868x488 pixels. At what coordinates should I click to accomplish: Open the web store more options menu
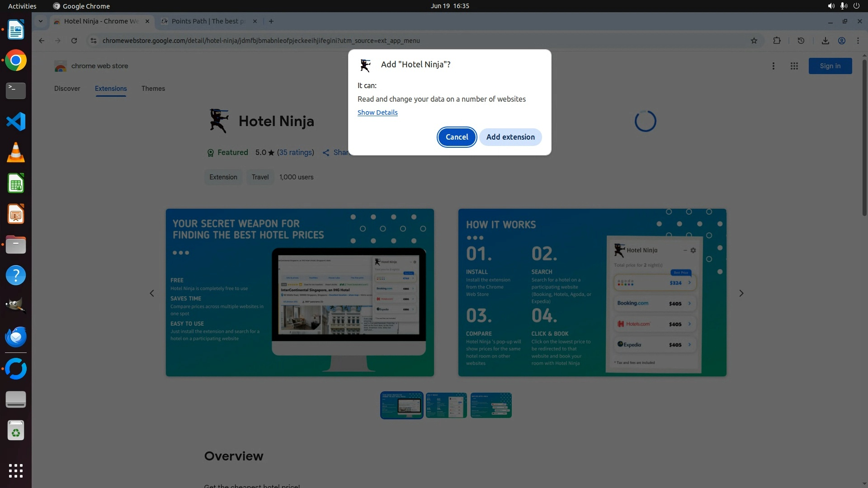[774, 66]
